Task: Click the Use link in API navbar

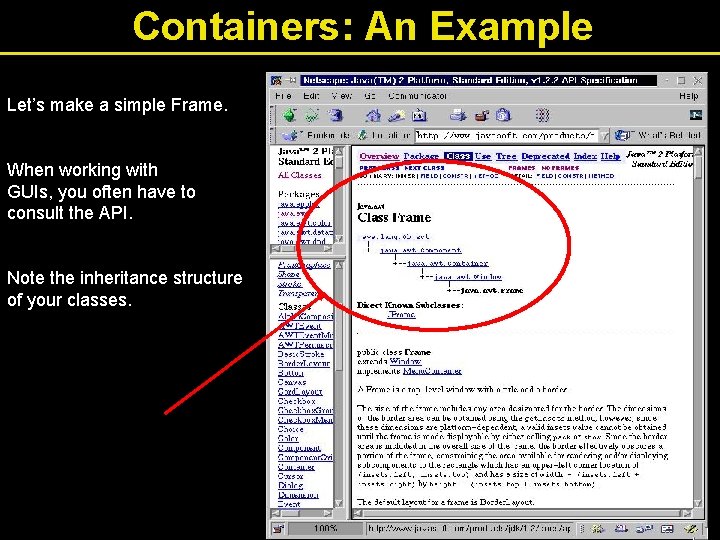Action: click(483, 156)
